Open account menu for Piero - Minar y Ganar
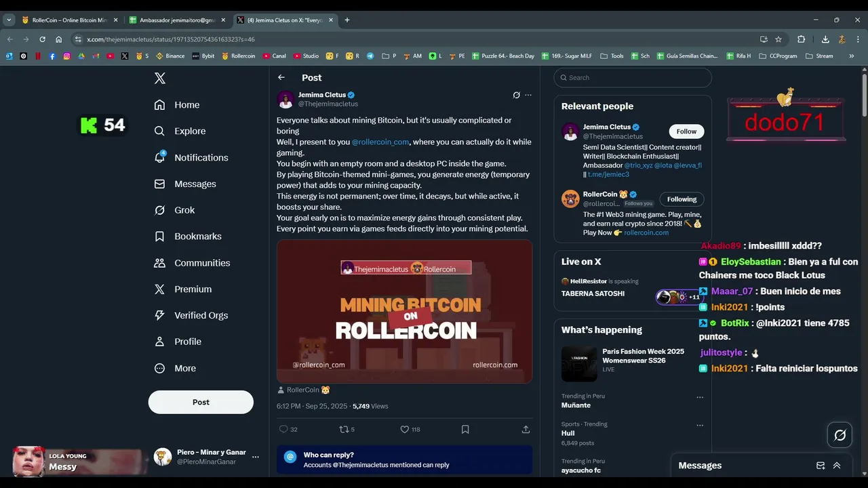868x488 pixels. click(x=255, y=457)
